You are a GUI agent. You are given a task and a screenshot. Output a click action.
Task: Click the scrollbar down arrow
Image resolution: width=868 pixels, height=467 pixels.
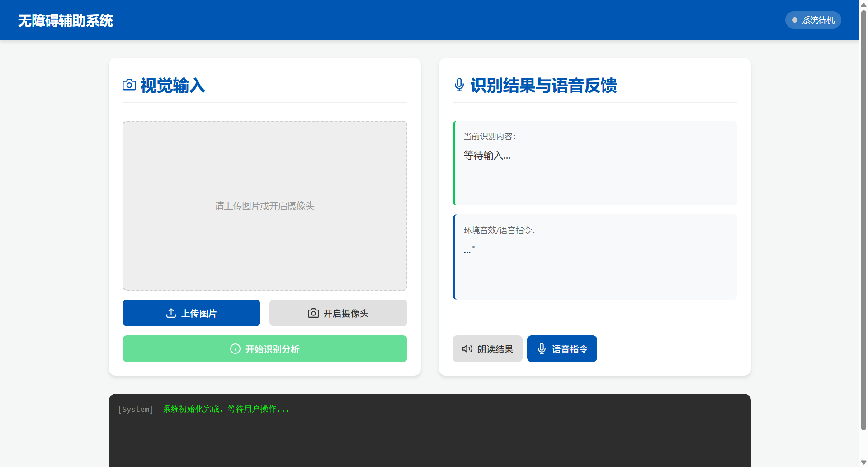point(863,463)
